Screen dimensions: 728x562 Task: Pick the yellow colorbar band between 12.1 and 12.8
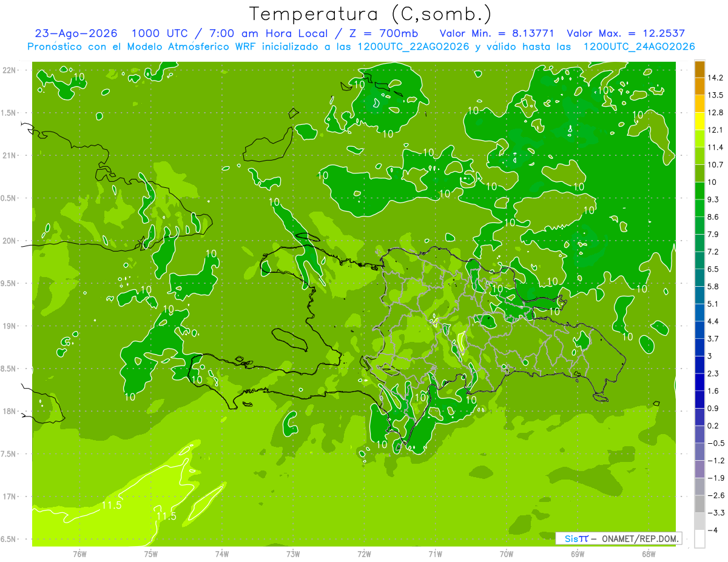point(699,121)
